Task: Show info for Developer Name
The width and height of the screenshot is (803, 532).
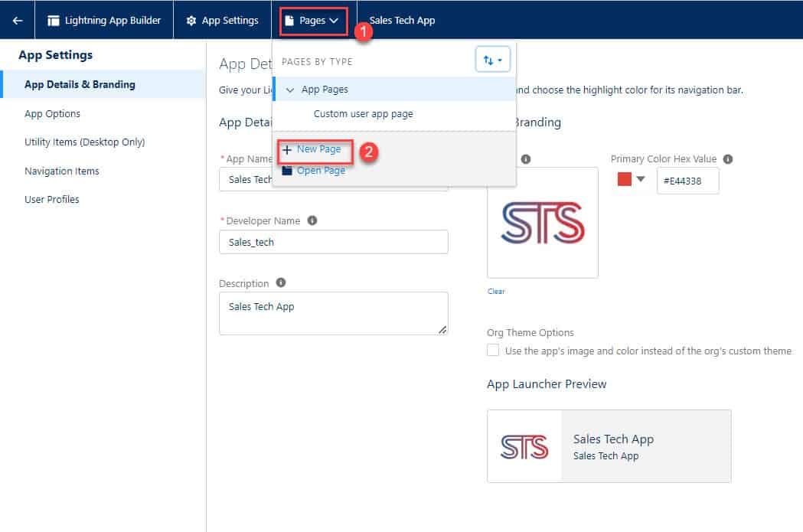Action: [312, 220]
